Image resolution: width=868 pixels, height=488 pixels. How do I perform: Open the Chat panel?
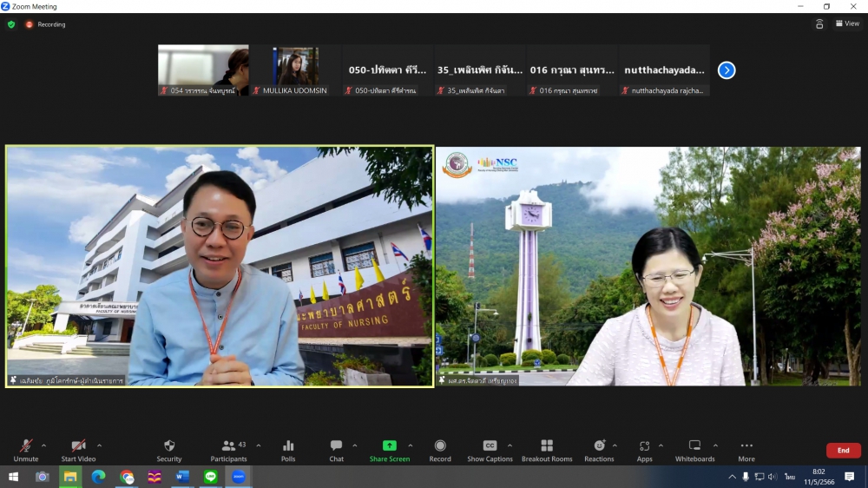(336, 445)
